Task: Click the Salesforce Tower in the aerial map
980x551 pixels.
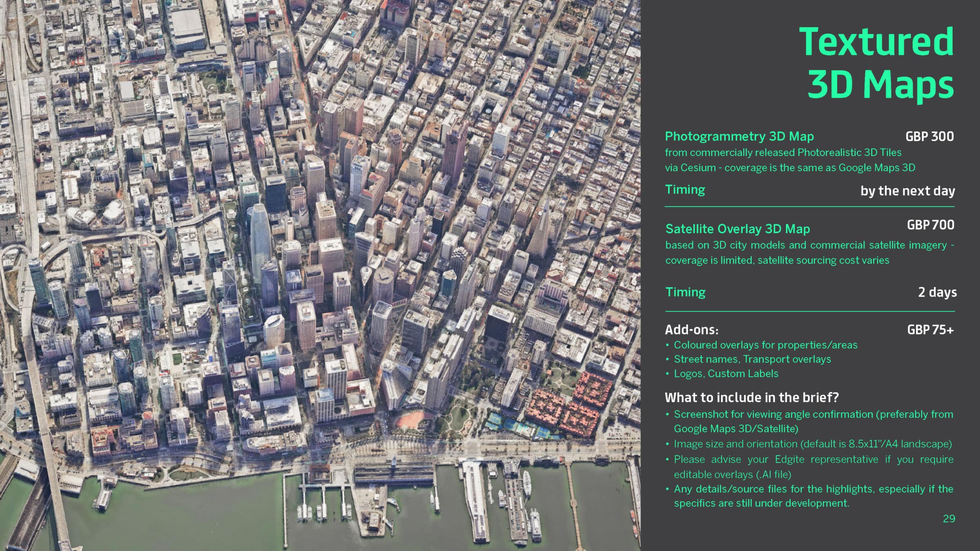Action: coord(260,237)
